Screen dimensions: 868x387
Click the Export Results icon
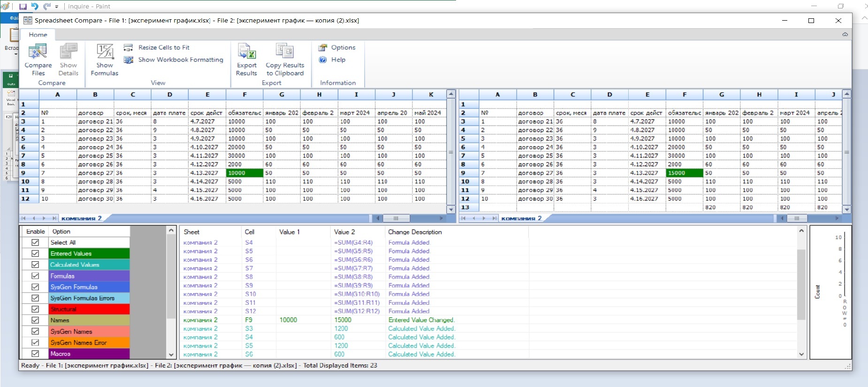pyautogui.click(x=246, y=59)
